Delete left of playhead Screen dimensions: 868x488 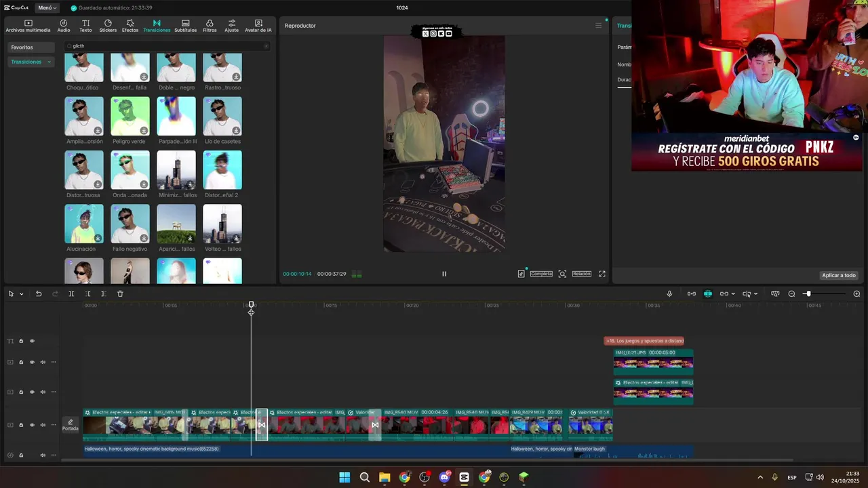click(87, 293)
